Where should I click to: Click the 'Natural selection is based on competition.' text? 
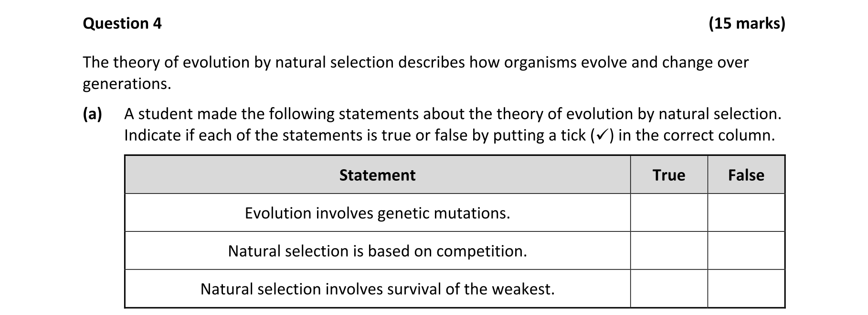tap(377, 251)
